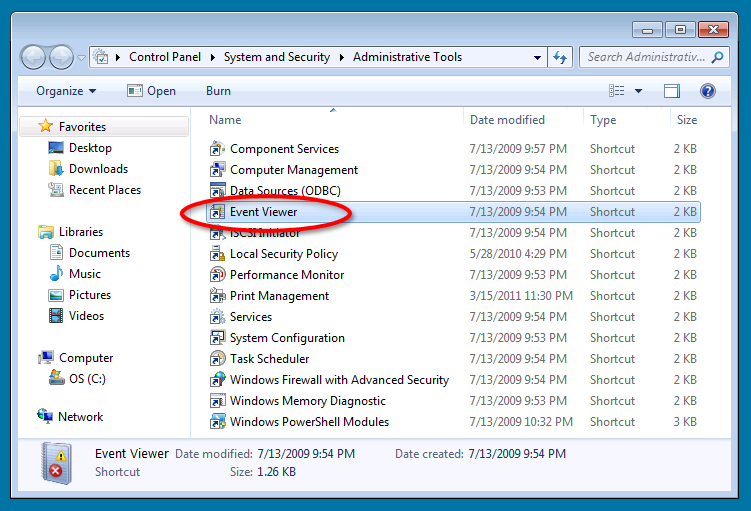The height and width of the screenshot is (511, 751).
Task: Click '7/13/2009 10:32 PM' date cell
Action: tap(521, 422)
